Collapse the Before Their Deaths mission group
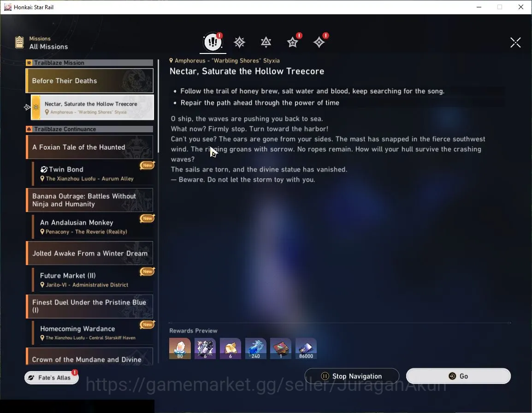Viewport: 532px width, 413px height. coord(89,81)
